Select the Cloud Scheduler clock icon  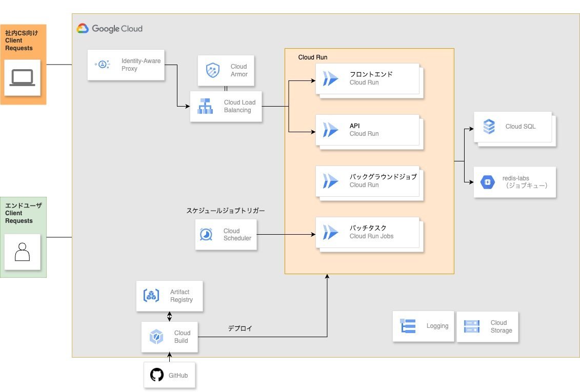click(206, 234)
